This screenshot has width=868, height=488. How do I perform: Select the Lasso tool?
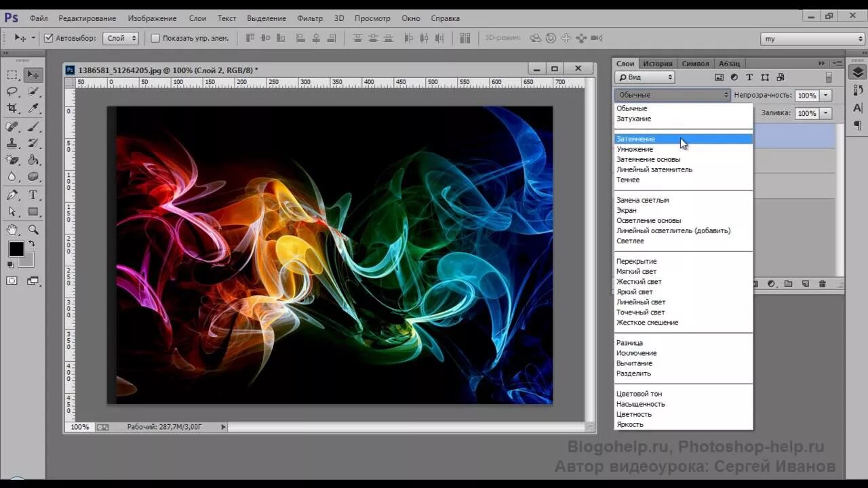tap(12, 91)
